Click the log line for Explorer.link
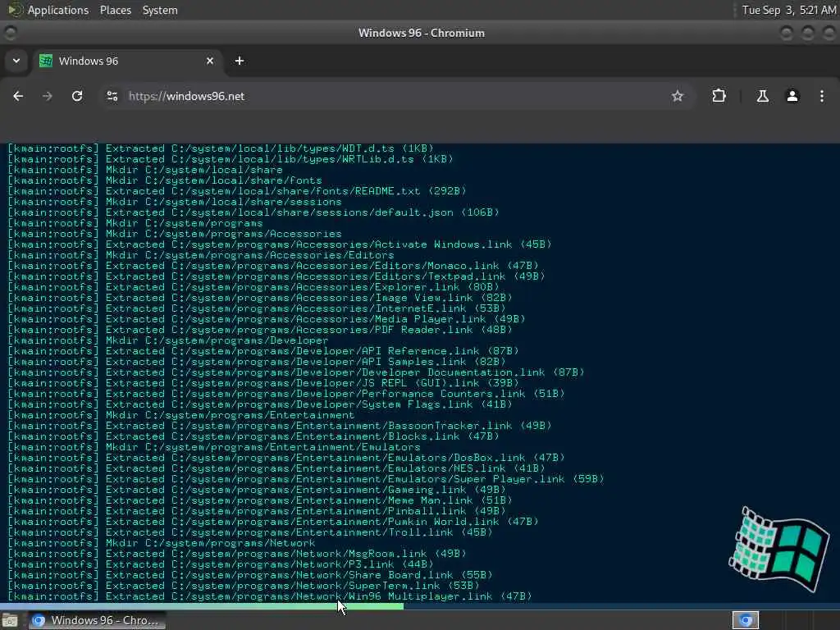 (253, 287)
